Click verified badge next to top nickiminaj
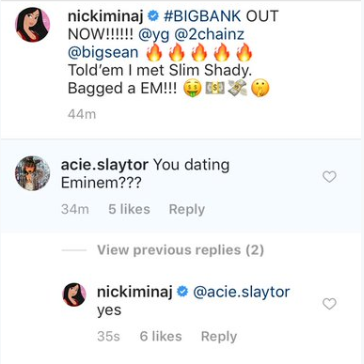The image size is (364, 364). pos(153,16)
